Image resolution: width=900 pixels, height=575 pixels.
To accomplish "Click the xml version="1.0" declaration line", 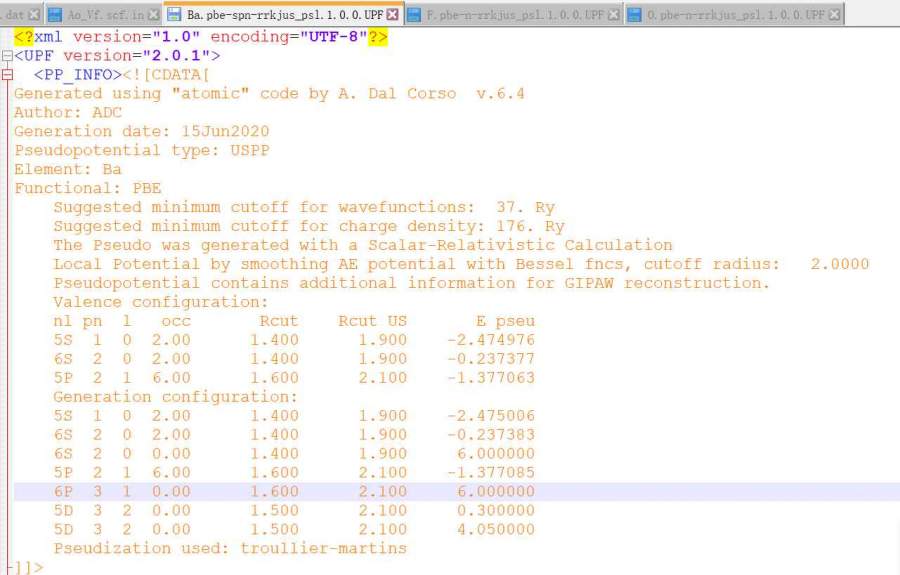I will point(201,37).
